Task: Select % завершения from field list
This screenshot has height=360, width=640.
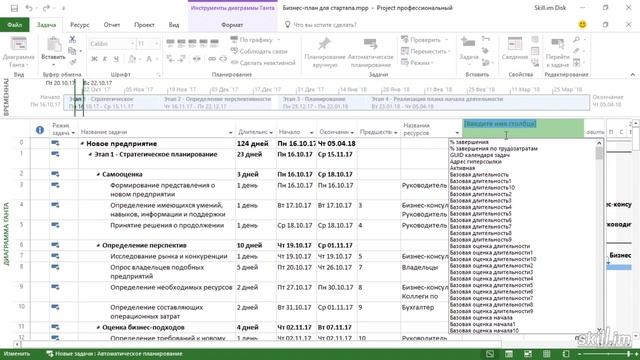Action: 469,142
